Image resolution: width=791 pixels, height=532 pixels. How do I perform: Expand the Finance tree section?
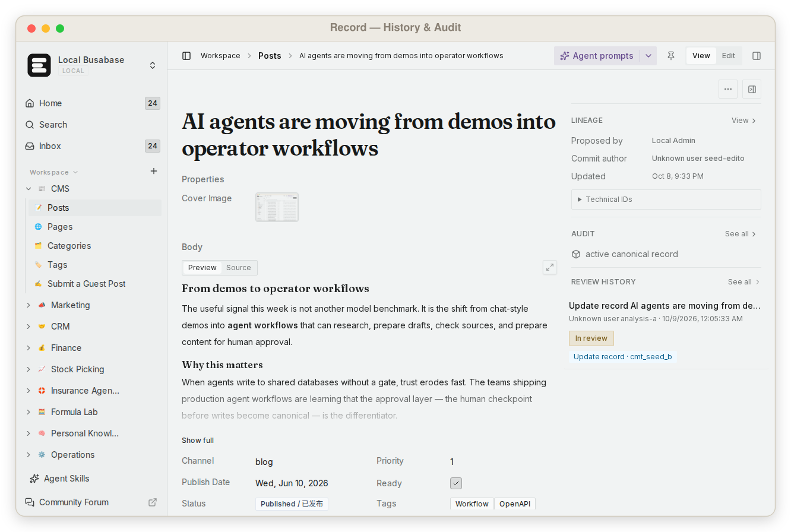(x=28, y=348)
